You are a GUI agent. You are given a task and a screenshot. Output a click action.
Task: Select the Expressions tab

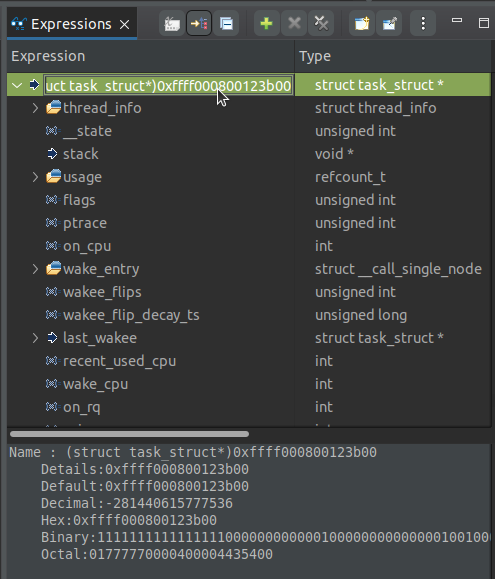pos(71,24)
